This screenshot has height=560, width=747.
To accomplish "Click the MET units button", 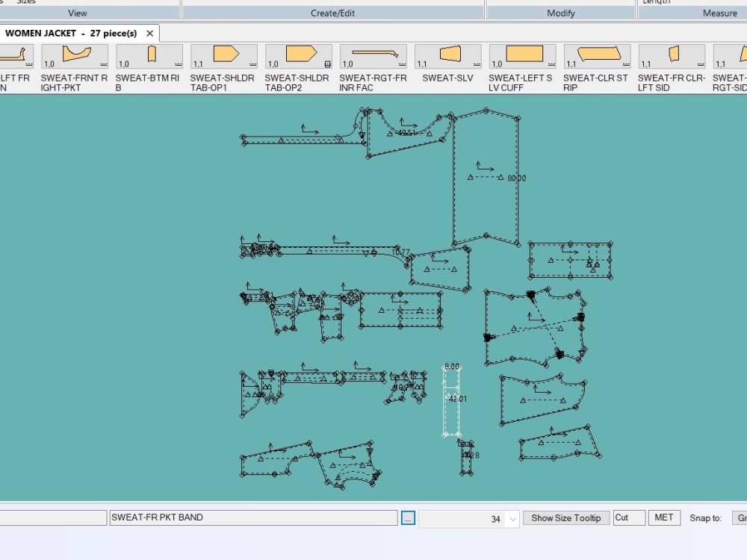I will click(664, 517).
